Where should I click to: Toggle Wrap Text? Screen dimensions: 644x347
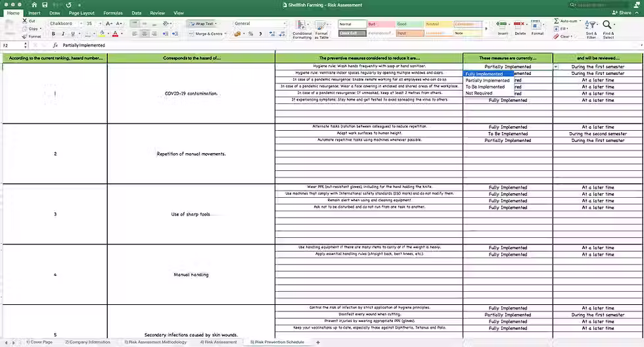(203, 24)
